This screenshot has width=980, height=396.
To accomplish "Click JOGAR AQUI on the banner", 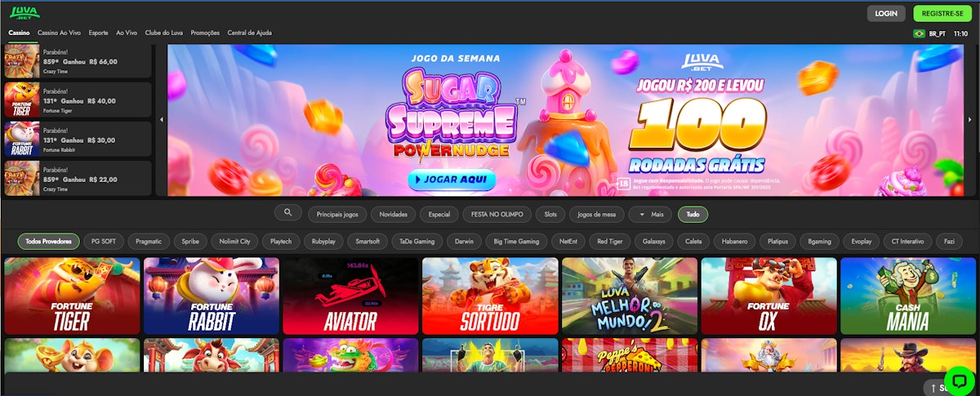I will 452,178.
